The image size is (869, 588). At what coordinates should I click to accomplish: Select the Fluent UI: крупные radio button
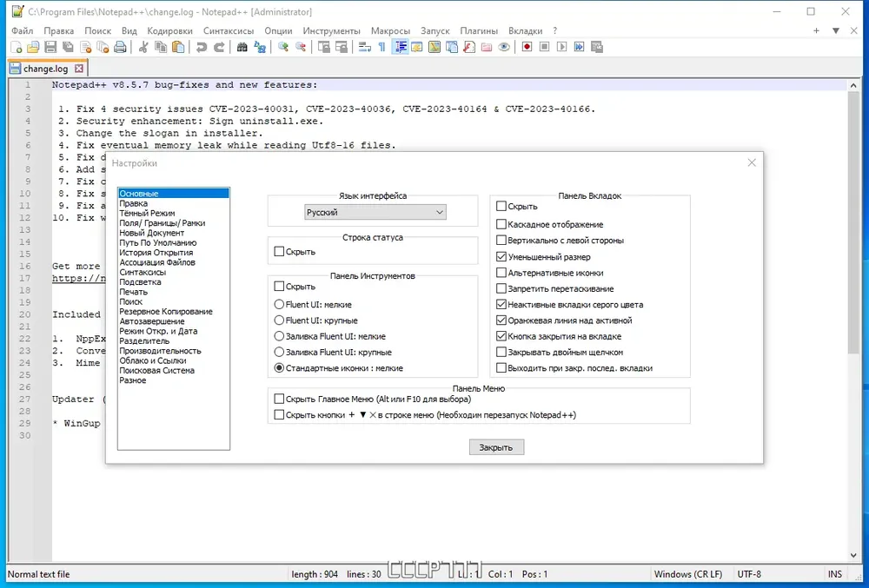[279, 320]
